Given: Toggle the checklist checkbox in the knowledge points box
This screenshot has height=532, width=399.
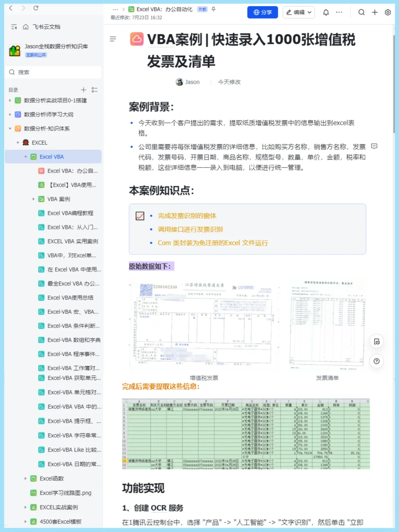Looking at the screenshot, I should (140, 216).
